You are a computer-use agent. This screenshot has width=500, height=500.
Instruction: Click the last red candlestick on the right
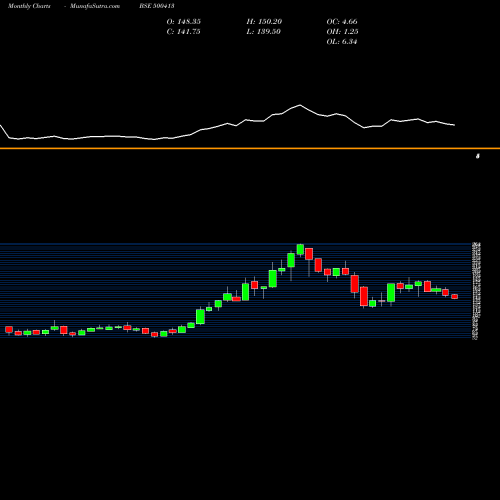[x=455, y=296]
